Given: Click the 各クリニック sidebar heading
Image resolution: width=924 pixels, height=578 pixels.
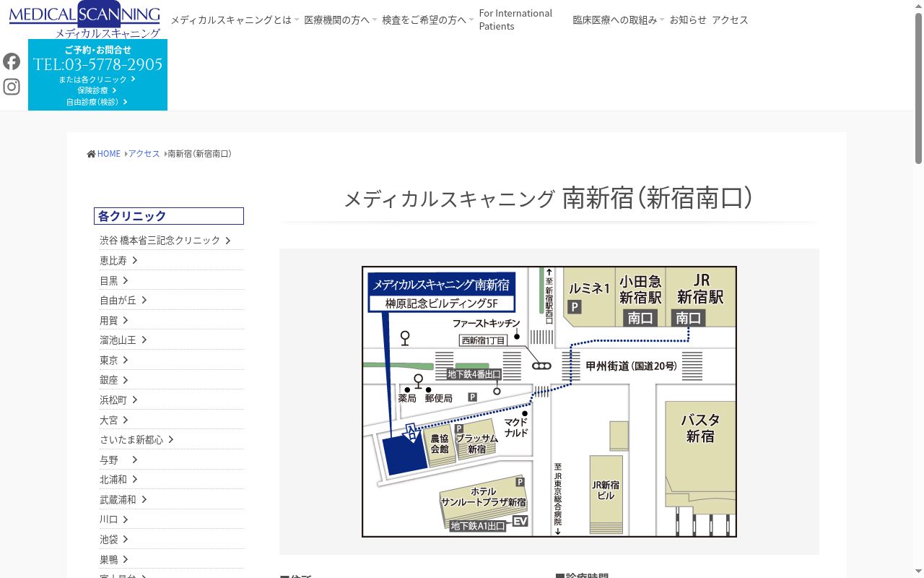Looking at the screenshot, I should (x=169, y=216).
